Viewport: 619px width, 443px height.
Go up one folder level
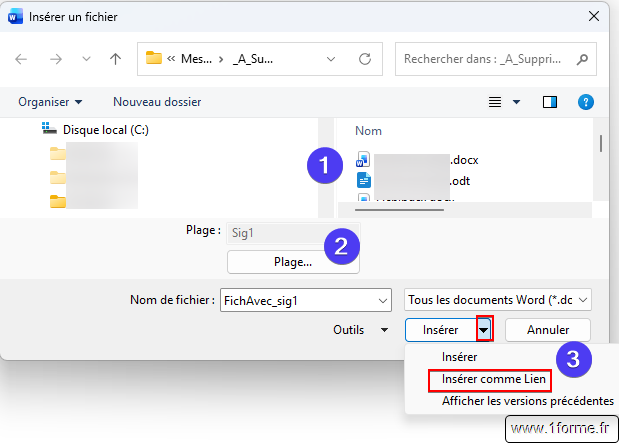click(115, 59)
